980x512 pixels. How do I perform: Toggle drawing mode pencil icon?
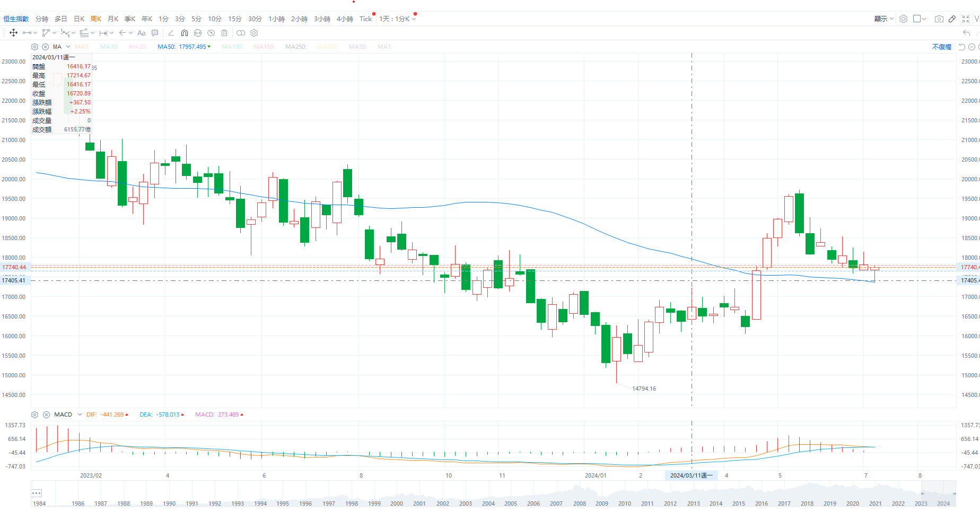(x=952, y=19)
